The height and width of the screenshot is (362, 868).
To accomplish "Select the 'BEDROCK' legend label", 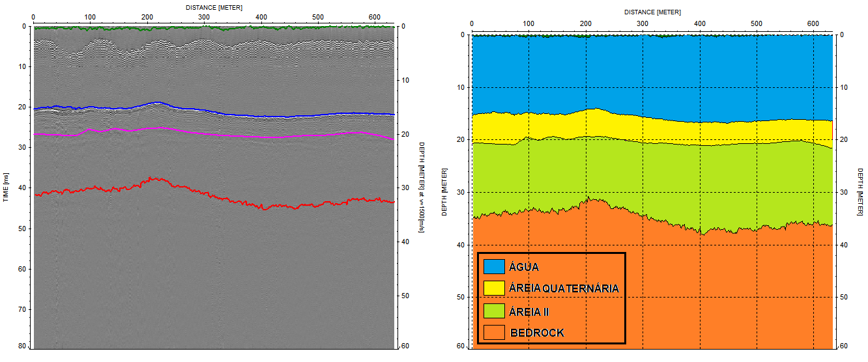I will tap(538, 333).
